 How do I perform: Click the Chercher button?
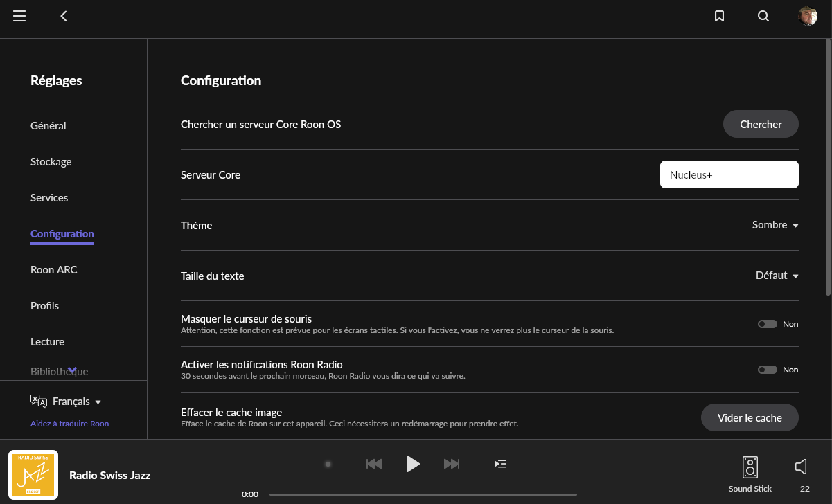point(761,125)
